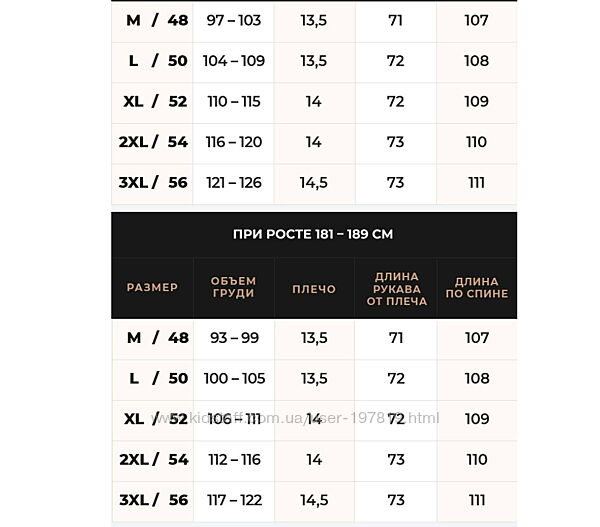Select the M / 48 size in lower table
This screenshot has width=600, height=527.
pos(152,338)
